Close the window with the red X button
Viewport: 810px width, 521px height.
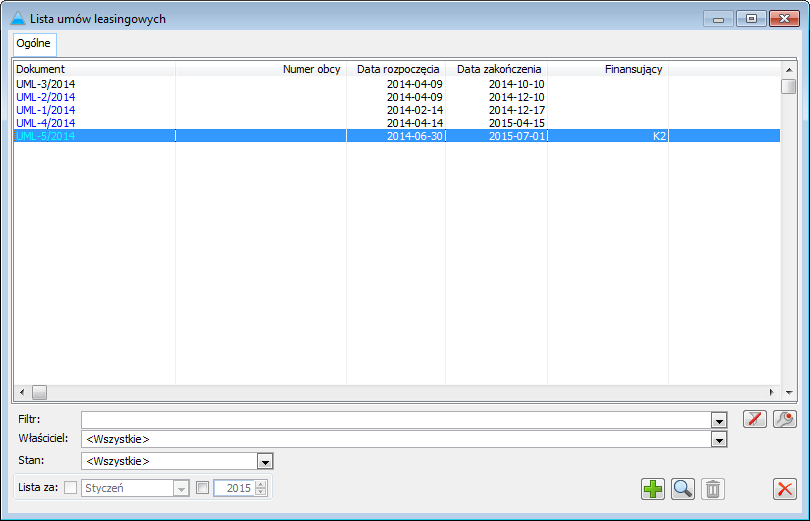(785, 488)
